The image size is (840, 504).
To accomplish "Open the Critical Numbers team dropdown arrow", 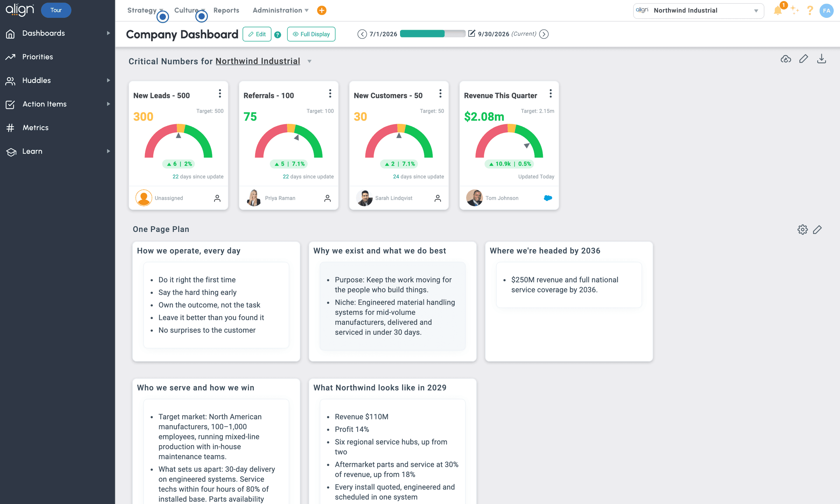I will click(309, 62).
